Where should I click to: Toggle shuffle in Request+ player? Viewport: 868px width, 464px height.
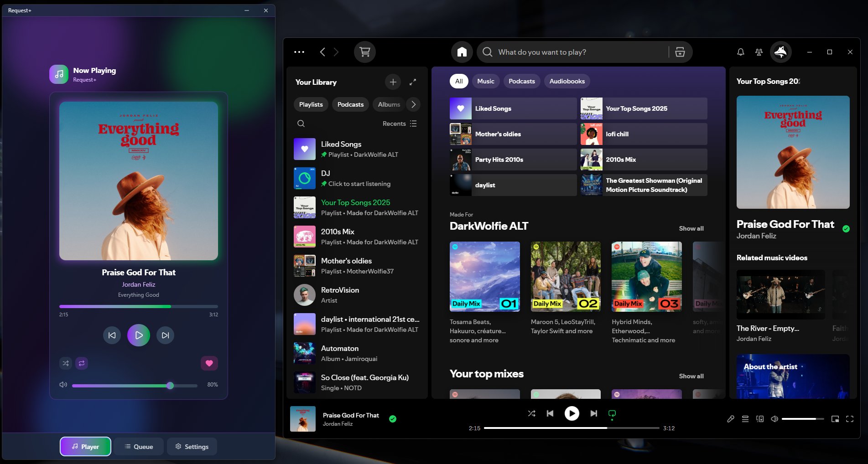(x=66, y=363)
